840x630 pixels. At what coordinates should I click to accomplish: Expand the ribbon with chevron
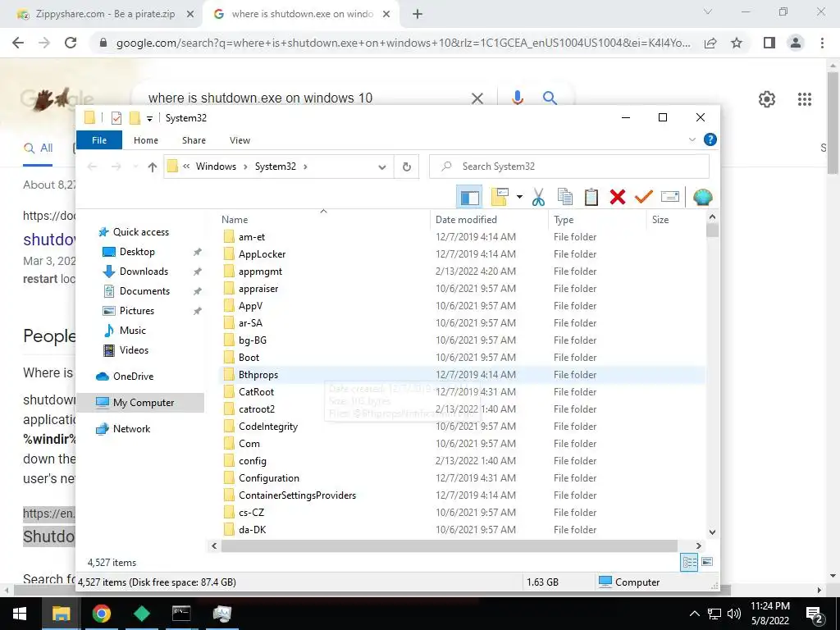pyautogui.click(x=692, y=139)
